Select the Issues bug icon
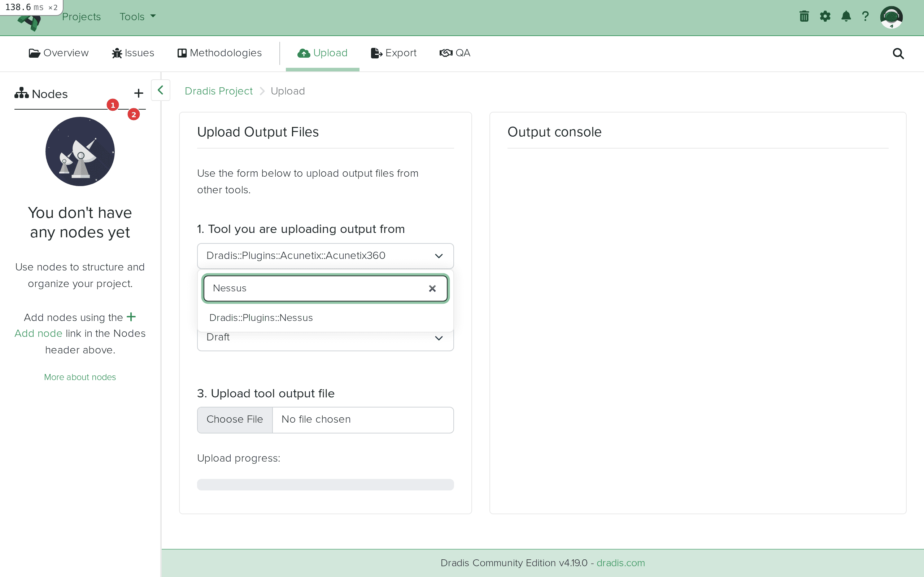Viewport: 924px width, 577px height. (117, 53)
